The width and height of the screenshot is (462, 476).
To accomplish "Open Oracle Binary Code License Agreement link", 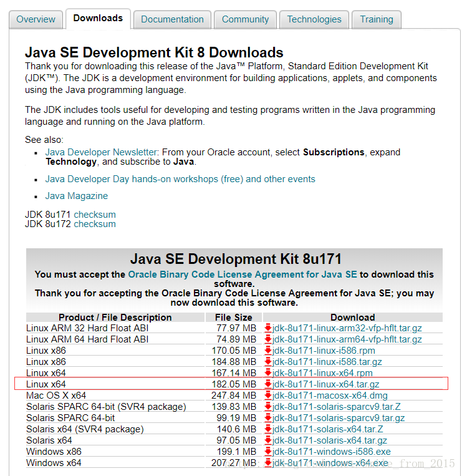I will (243, 274).
